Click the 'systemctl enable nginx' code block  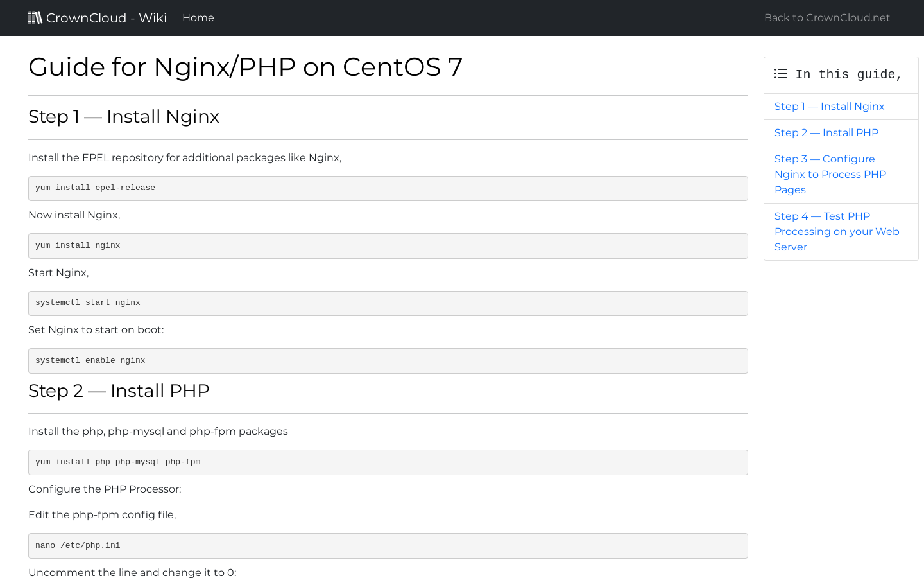(x=388, y=361)
